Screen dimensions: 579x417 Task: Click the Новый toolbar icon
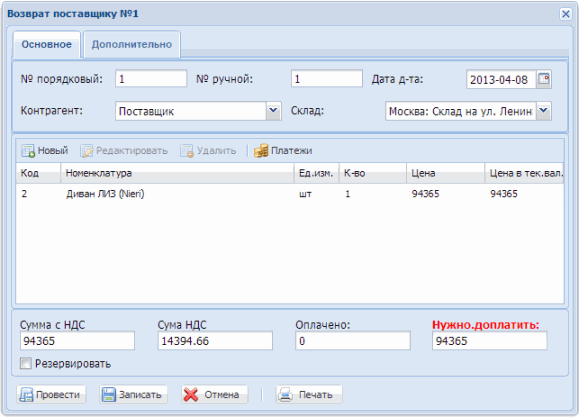(28, 151)
